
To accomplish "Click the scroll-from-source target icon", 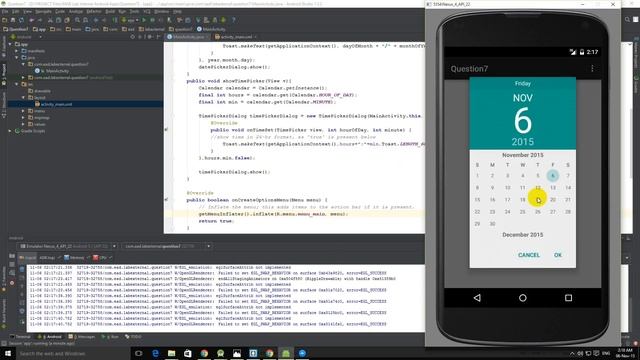I will [x=133, y=37].
